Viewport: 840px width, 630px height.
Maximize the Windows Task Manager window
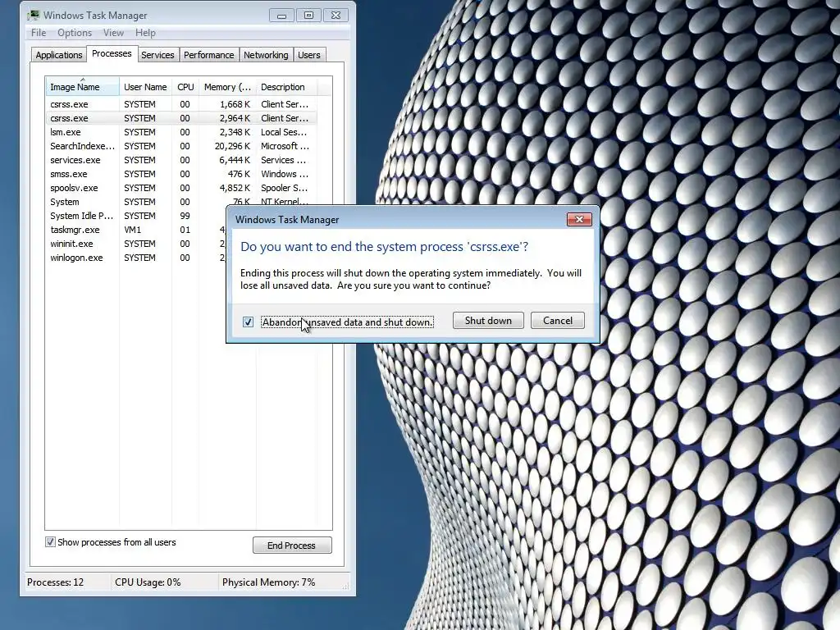click(x=308, y=15)
